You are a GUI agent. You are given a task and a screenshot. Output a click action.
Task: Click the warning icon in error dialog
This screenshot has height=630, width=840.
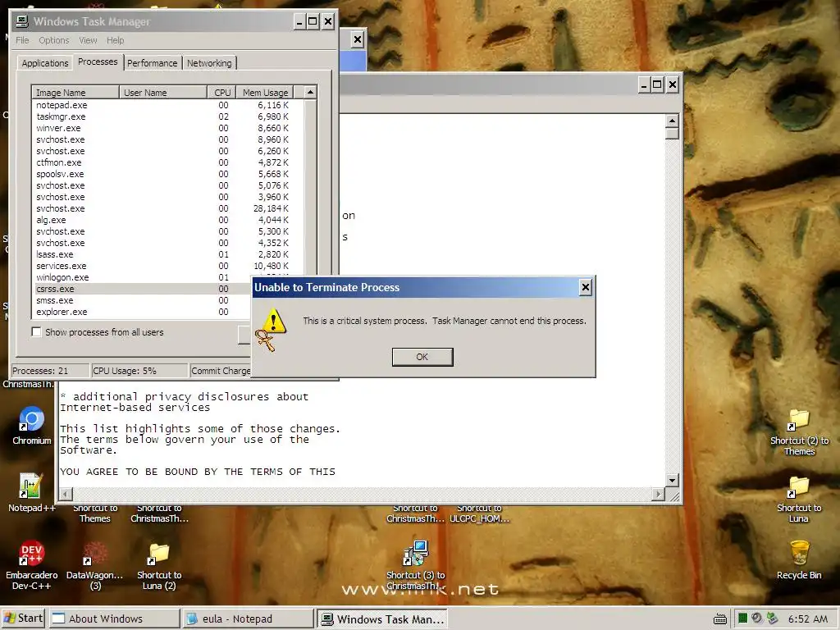pyautogui.click(x=274, y=322)
